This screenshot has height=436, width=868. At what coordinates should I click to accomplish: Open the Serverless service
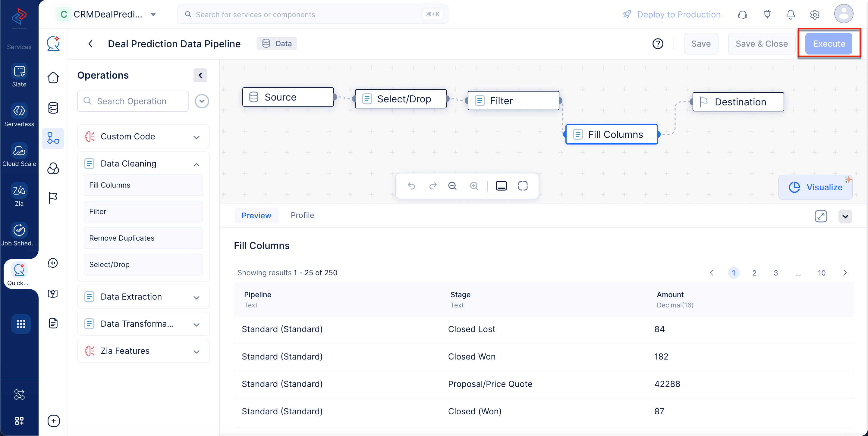(x=19, y=115)
